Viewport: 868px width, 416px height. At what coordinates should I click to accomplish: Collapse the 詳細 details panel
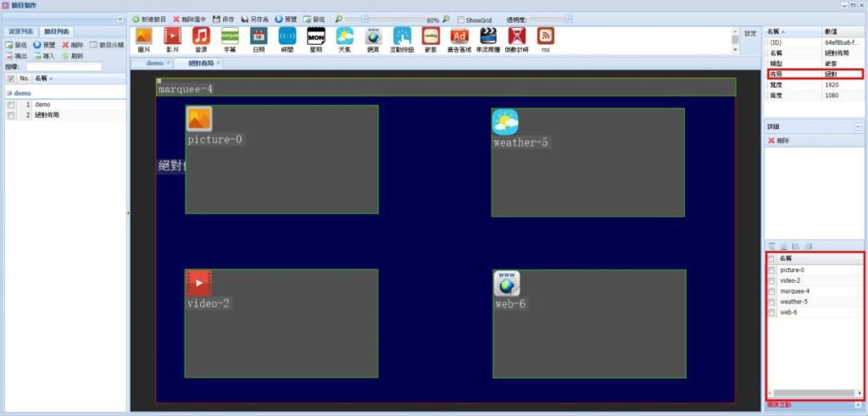pyautogui.click(x=857, y=126)
